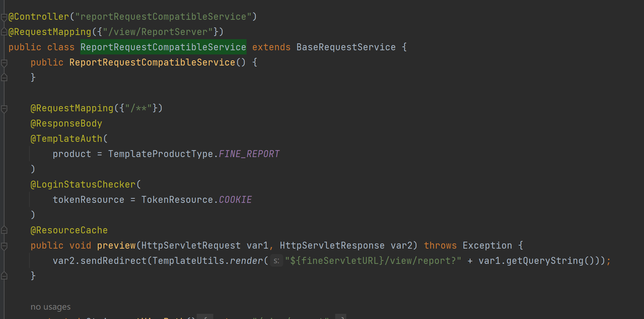The image size is (644, 319).
Task: Click the HttpServletResponse parameter type
Action: click(x=332, y=245)
